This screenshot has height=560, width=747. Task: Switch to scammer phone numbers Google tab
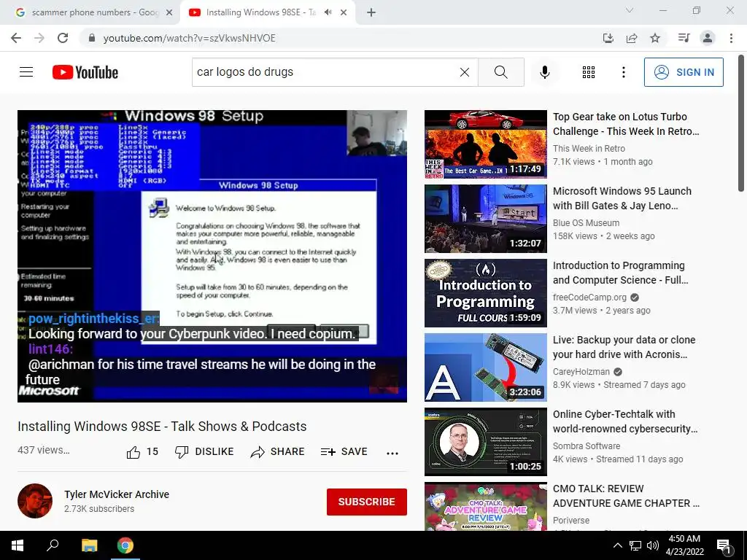[x=90, y=12]
